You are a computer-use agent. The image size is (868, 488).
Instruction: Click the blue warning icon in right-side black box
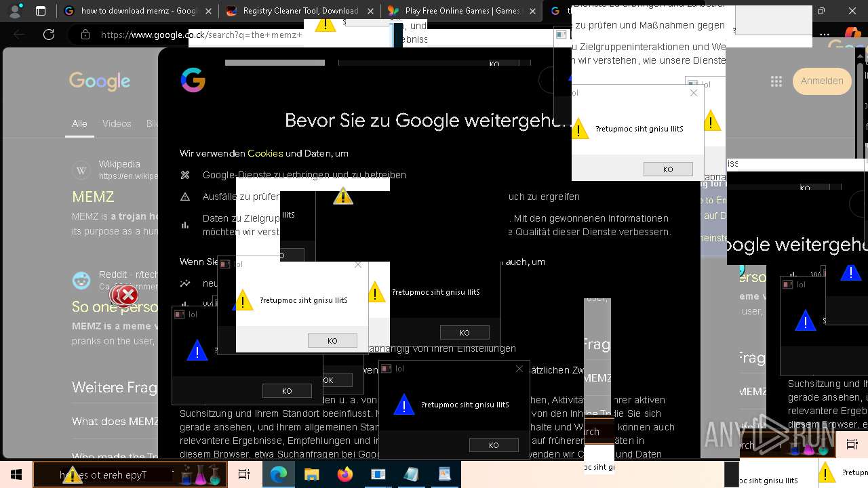806,321
